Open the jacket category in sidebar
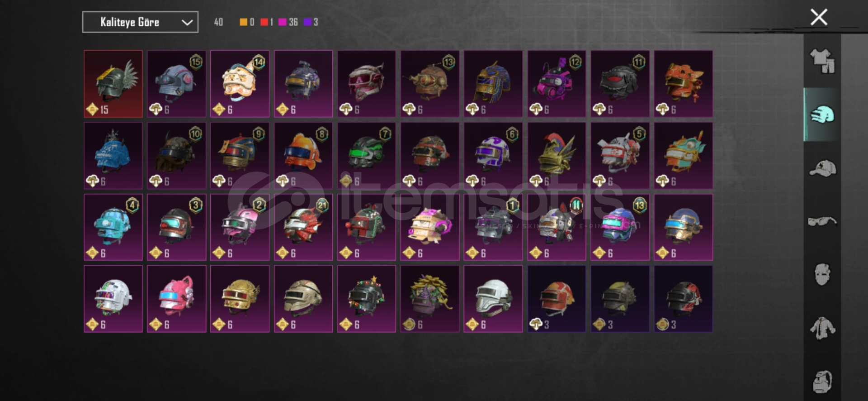Screen dimensions: 868x401 pyautogui.click(x=822, y=328)
